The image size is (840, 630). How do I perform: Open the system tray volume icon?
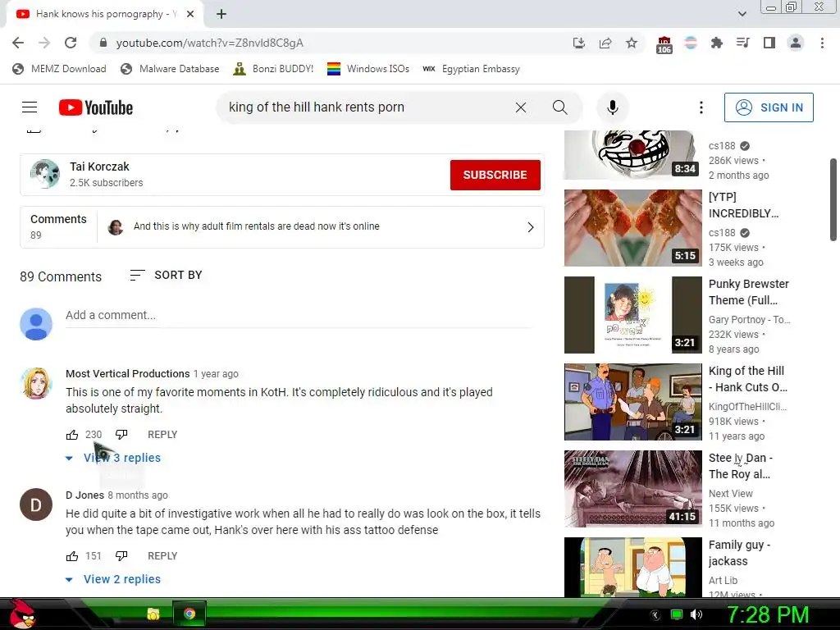696,614
